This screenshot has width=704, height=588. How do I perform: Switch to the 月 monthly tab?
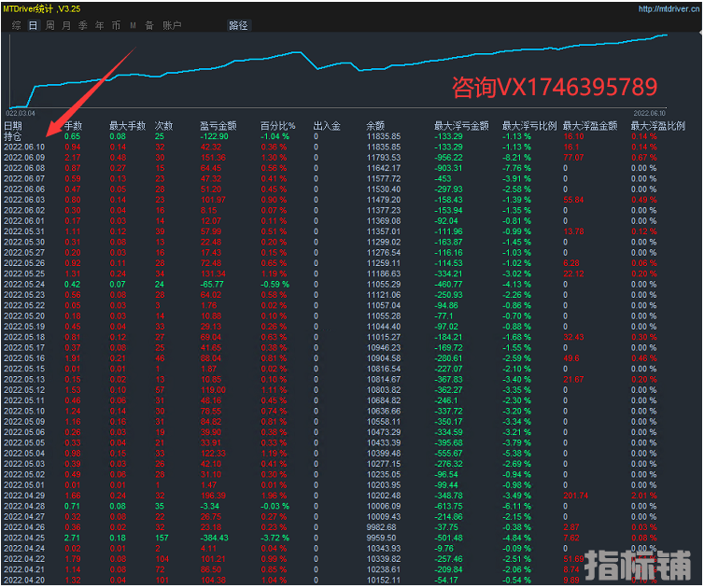pos(66,26)
